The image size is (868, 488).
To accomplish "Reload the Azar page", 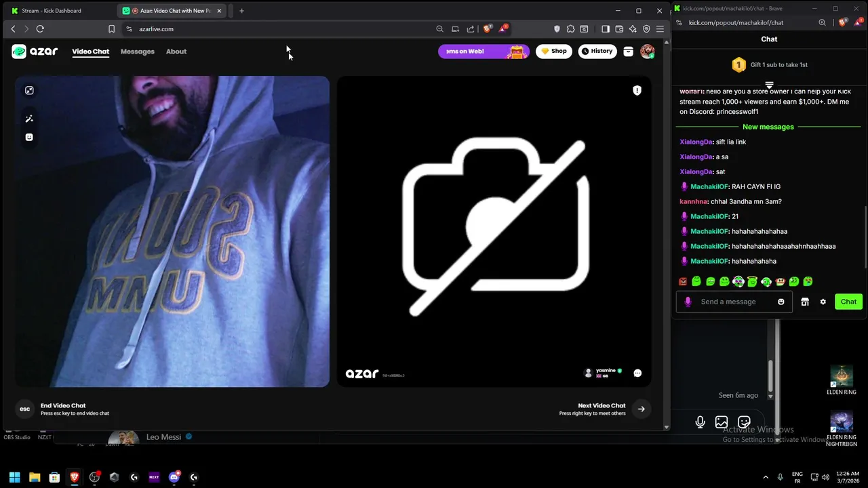I will tap(40, 29).
